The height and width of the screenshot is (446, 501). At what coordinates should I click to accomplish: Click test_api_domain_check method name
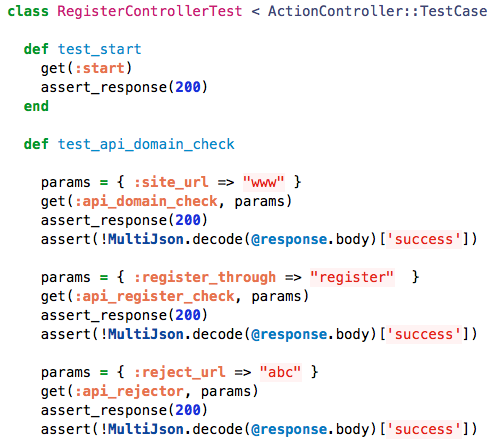coord(146,144)
